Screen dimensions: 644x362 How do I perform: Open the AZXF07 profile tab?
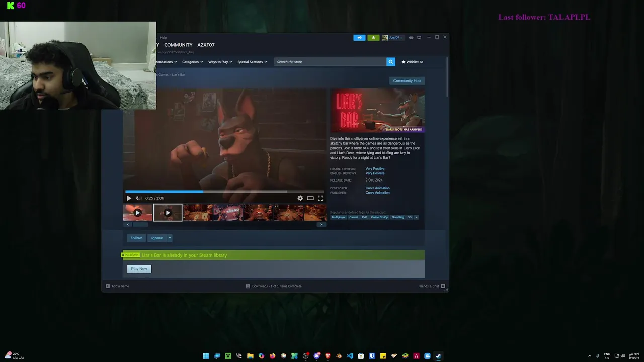206,45
